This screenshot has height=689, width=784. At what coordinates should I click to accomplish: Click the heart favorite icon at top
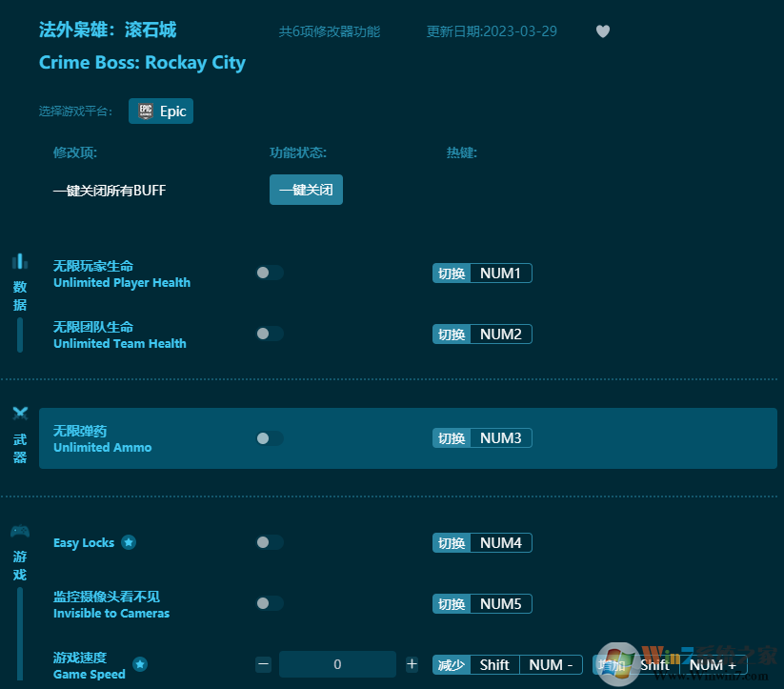coord(603,30)
